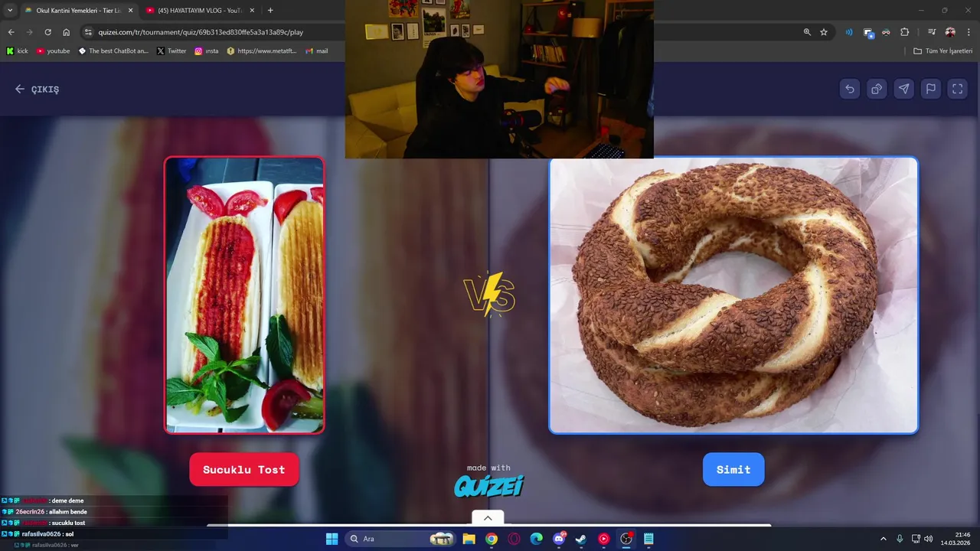Click the undo arrow icon in quiz toolbar
Image resolution: width=980 pixels, height=551 pixels.
click(850, 89)
